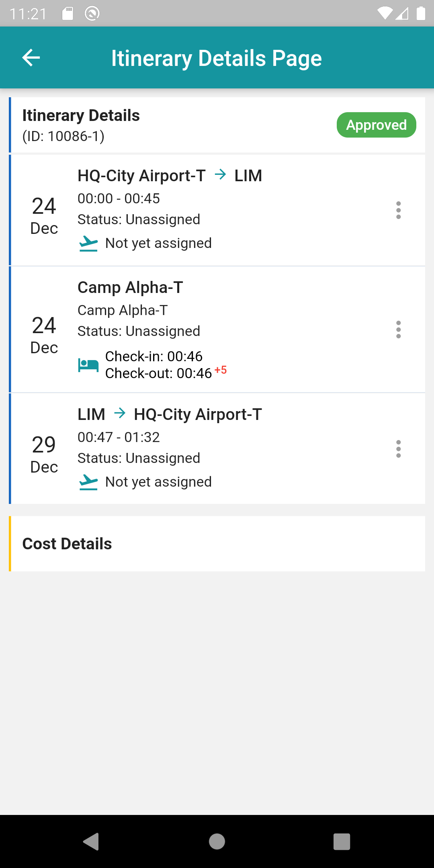This screenshot has height=868, width=434.
Task: Go back using the header arrow
Action: [x=31, y=58]
